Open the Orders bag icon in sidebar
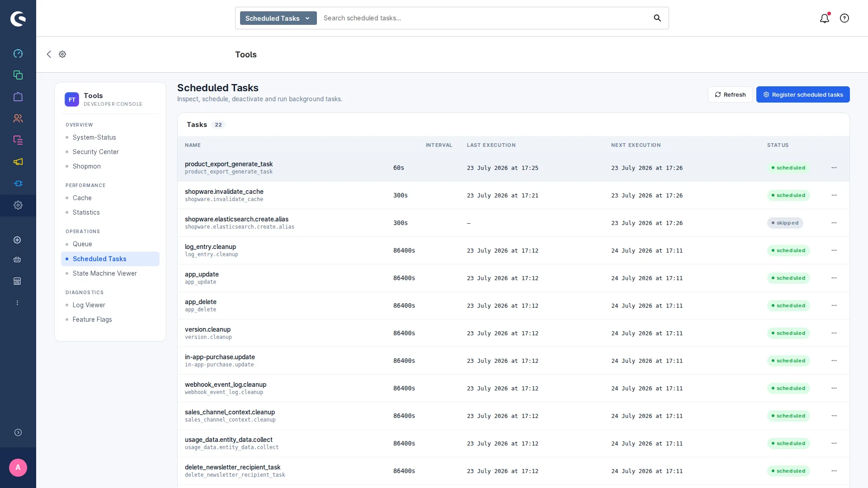868x488 pixels. [18, 97]
